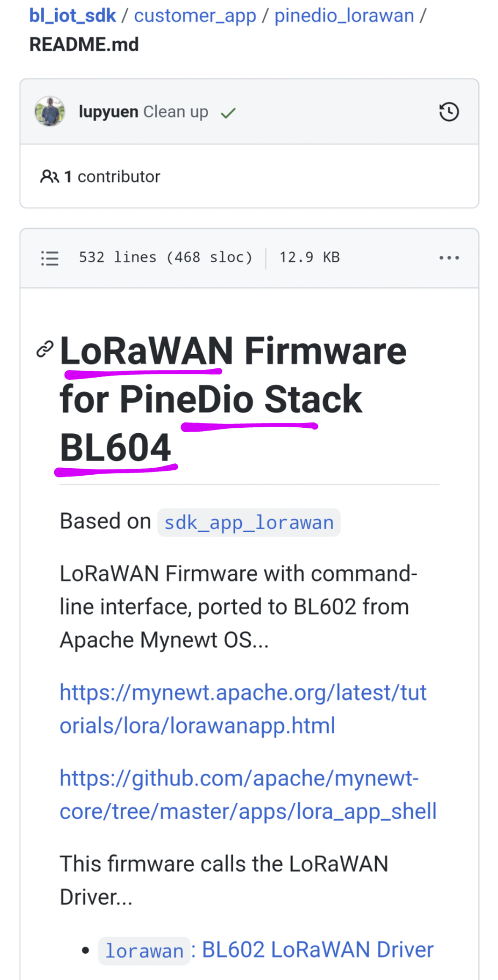Click the green commit status checkmark
Image resolution: width=498 pixels, height=980 pixels.
(228, 113)
